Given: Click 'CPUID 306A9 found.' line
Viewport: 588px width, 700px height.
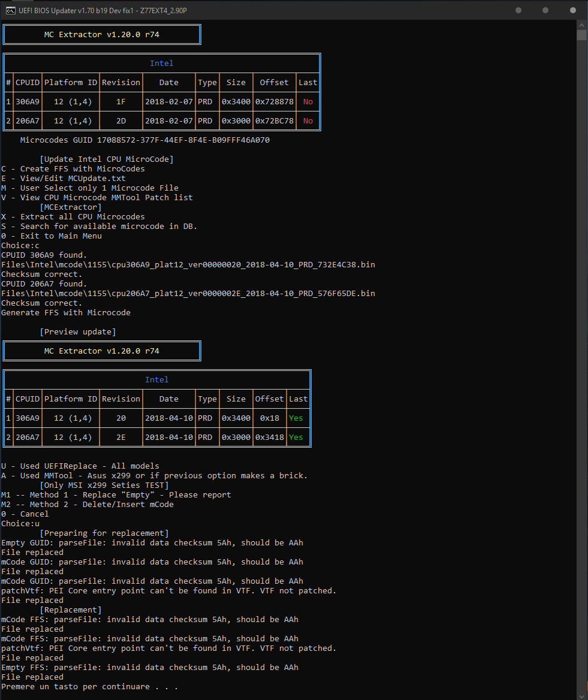Looking at the screenshot, I should coord(44,255).
